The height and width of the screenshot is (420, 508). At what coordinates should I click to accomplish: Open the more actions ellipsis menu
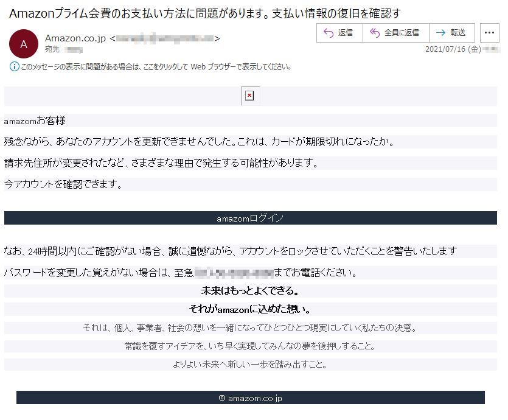[489, 33]
